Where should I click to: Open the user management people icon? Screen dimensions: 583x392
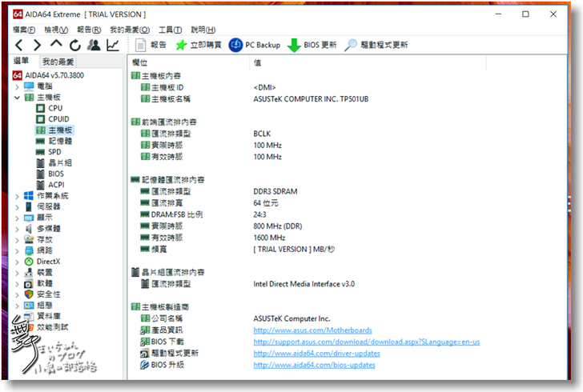point(94,45)
